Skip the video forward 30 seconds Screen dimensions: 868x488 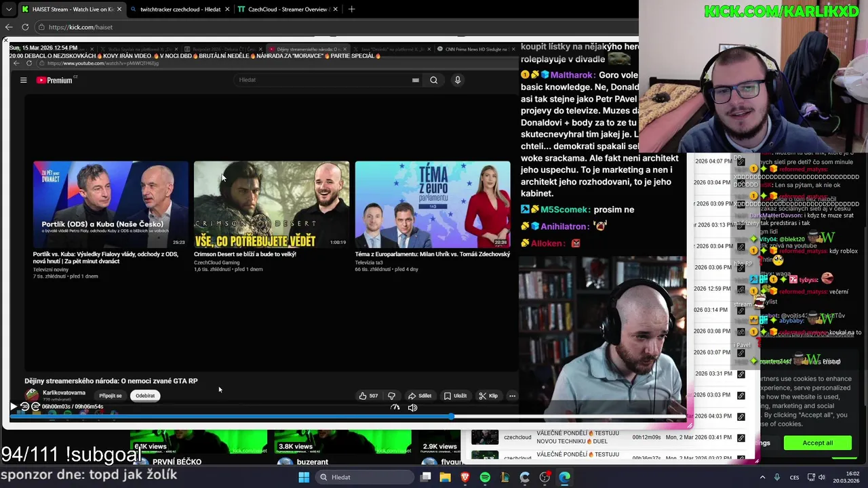point(36,407)
